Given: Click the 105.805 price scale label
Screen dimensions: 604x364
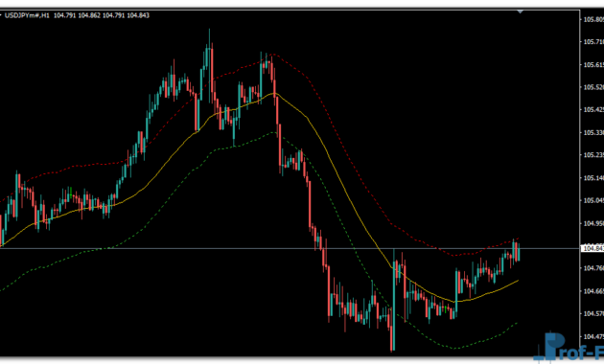Looking at the screenshot, I should coord(593,19).
